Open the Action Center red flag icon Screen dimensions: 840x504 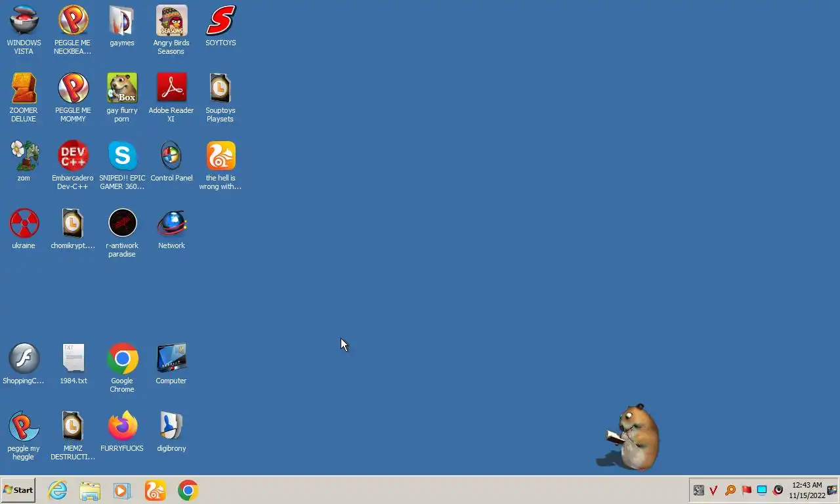[x=746, y=490]
